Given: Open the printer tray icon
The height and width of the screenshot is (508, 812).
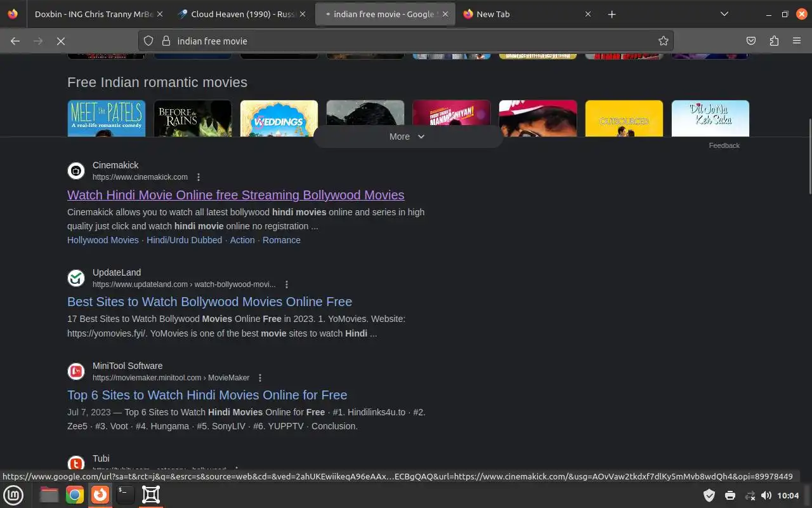Looking at the screenshot, I should pos(730,495).
